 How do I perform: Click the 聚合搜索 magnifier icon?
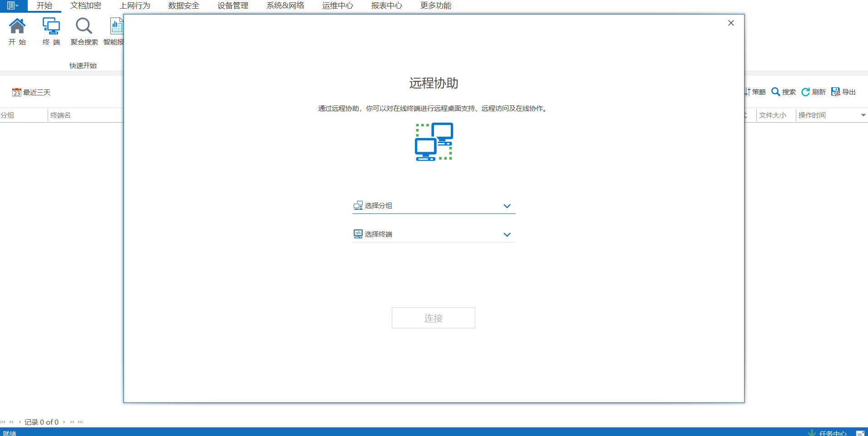84,27
